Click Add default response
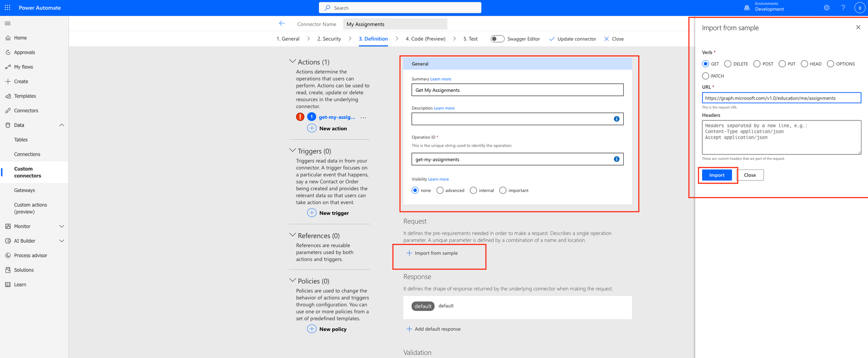This screenshot has width=868, height=358. [433, 329]
